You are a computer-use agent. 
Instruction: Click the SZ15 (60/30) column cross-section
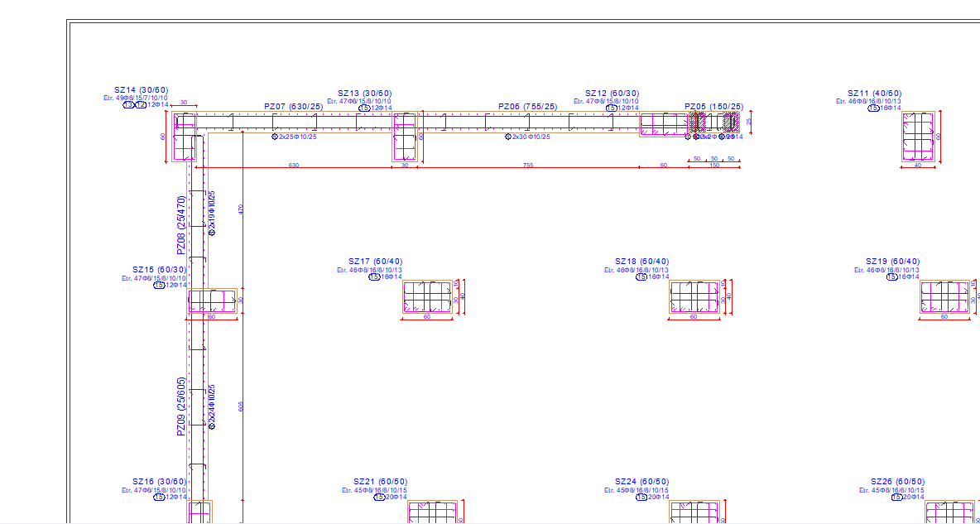[212, 300]
